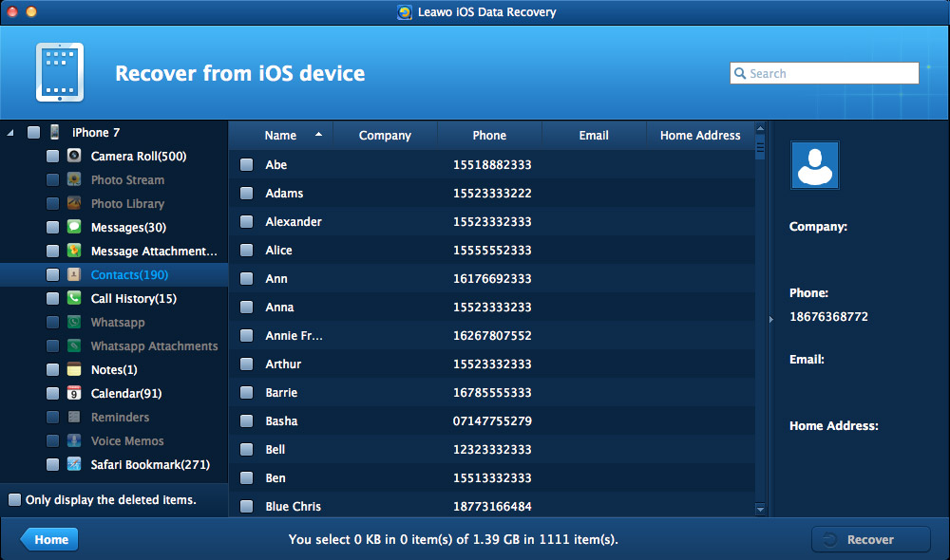Click the Notes icon in sidebar
950x560 pixels.
[74, 370]
